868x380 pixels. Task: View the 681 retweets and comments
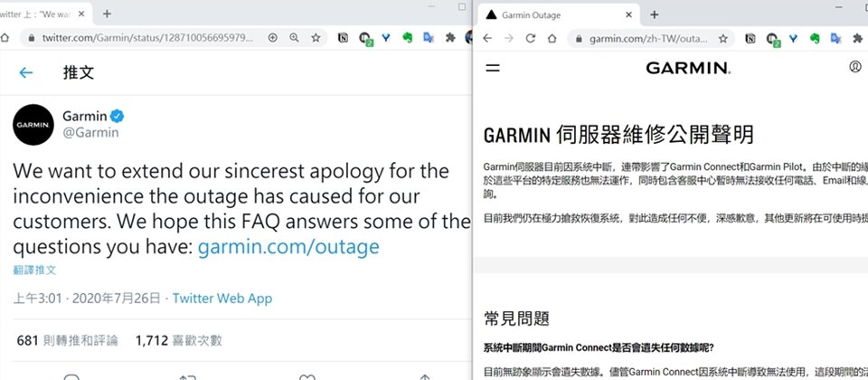pyautogui.click(x=68, y=340)
